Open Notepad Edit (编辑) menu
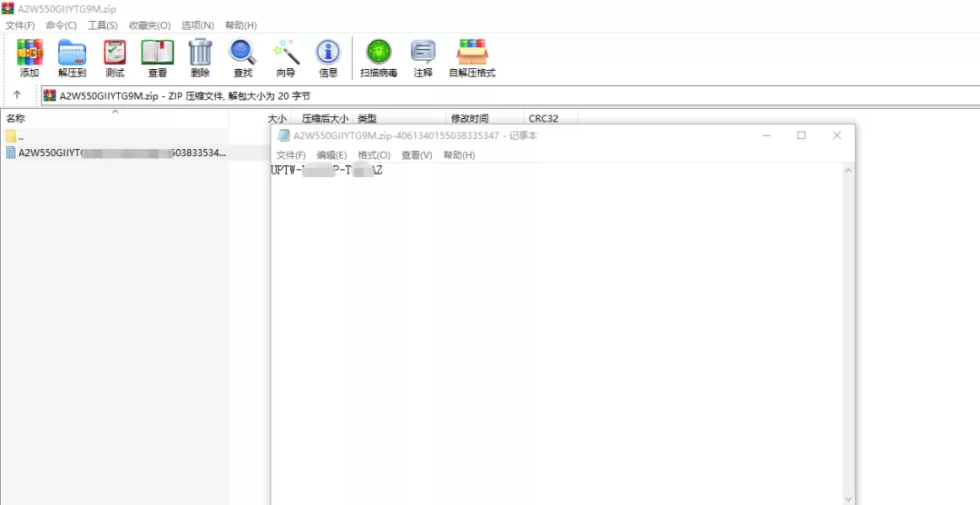 click(x=332, y=154)
